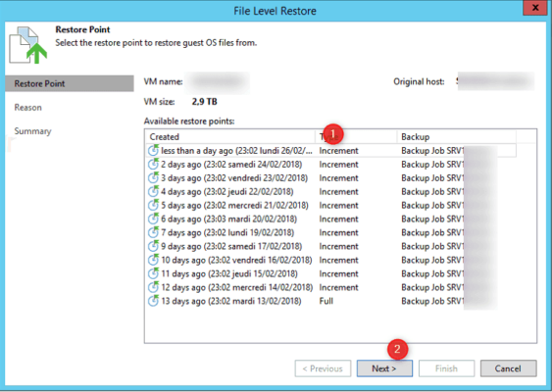
Task: Click the restore point icon for 4 days ago
Action: click(x=153, y=191)
